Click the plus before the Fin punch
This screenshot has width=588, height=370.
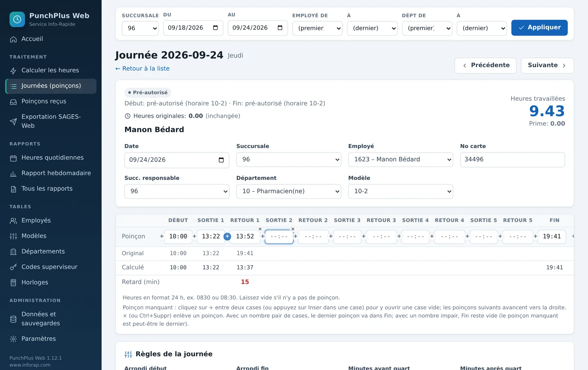[x=535, y=236]
